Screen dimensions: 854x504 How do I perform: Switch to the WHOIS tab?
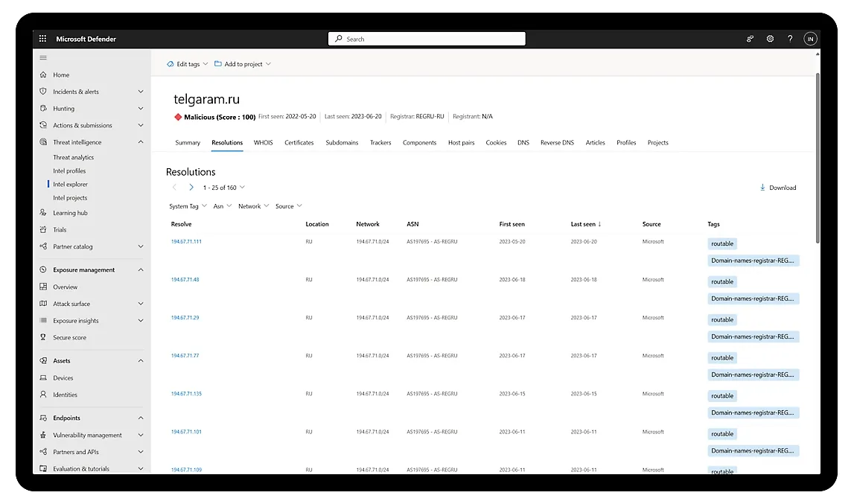(263, 142)
